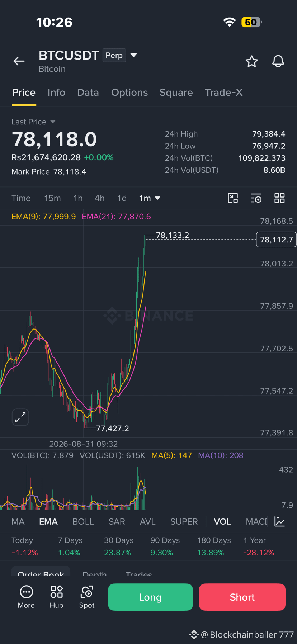The width and height of the screenshot is (297, 644).
Task: Select the 4h chart interval
Action: [100, 198]
